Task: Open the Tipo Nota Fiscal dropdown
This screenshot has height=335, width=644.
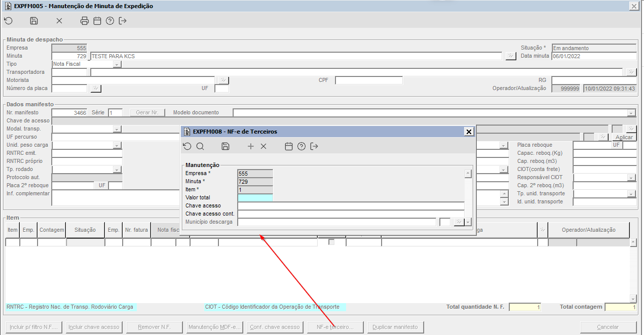Action: pos(117,64)
